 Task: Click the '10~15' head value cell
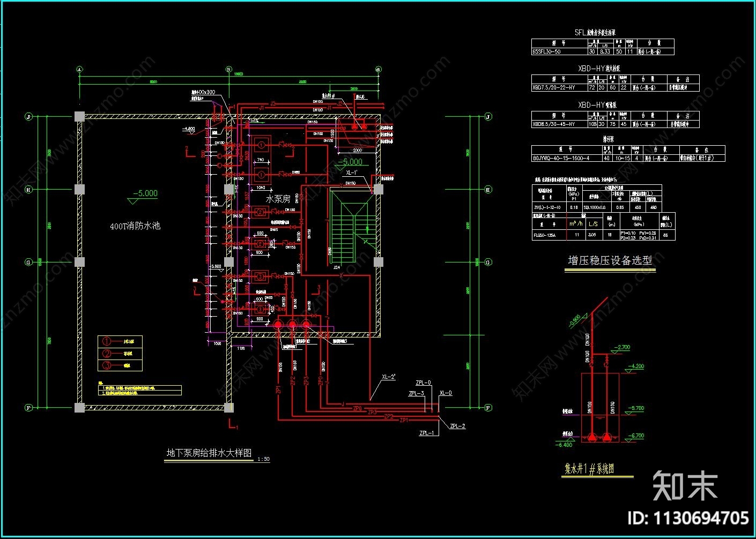[622, 158]
